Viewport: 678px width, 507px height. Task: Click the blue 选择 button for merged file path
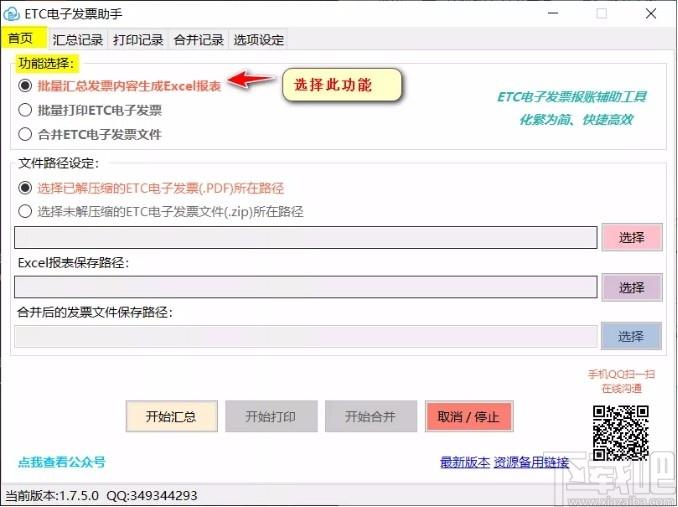(x=631, y=336)
